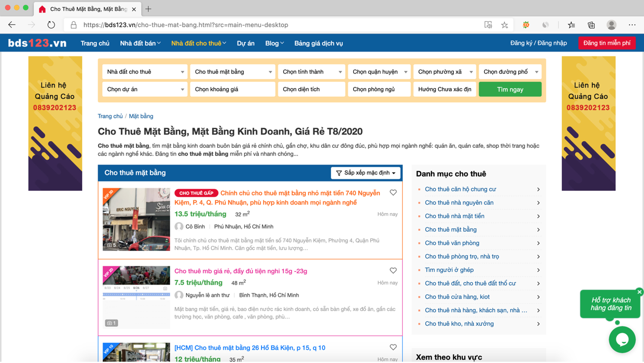Click the gray shield extension icon
644x363 pixels.
click(x=545, y=25)
